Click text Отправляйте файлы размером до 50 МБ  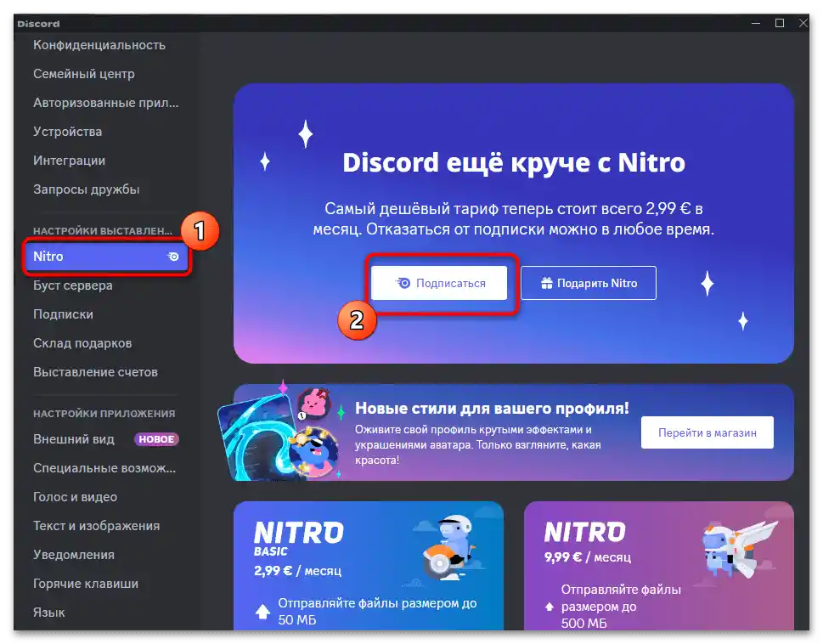(377, 612)
